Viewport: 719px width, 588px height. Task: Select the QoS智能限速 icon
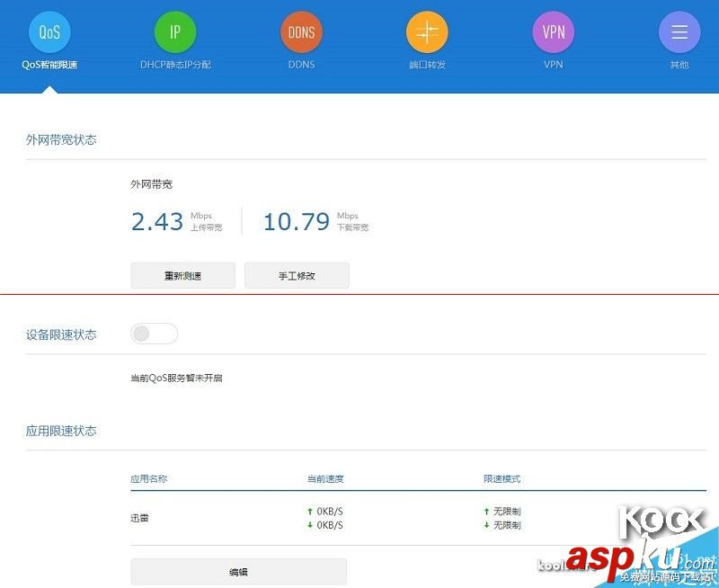coord(49,31)
